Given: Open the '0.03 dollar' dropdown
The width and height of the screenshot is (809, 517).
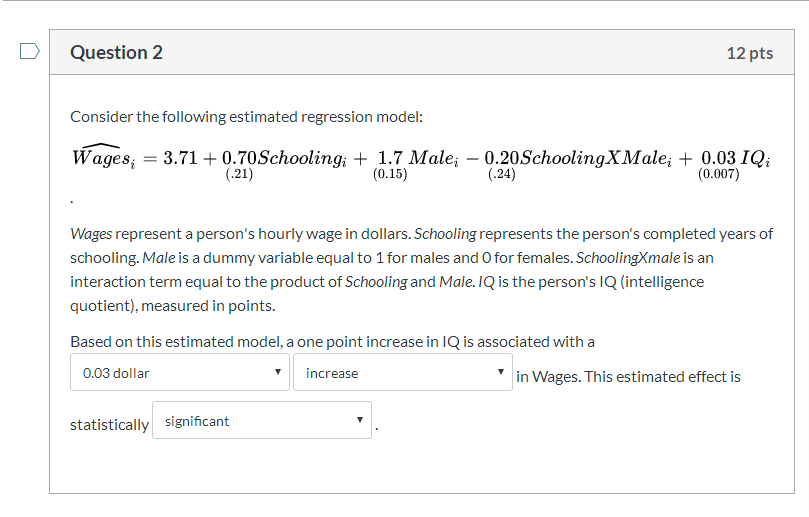Looking at the screenshot, I should (x=180, y=373).
